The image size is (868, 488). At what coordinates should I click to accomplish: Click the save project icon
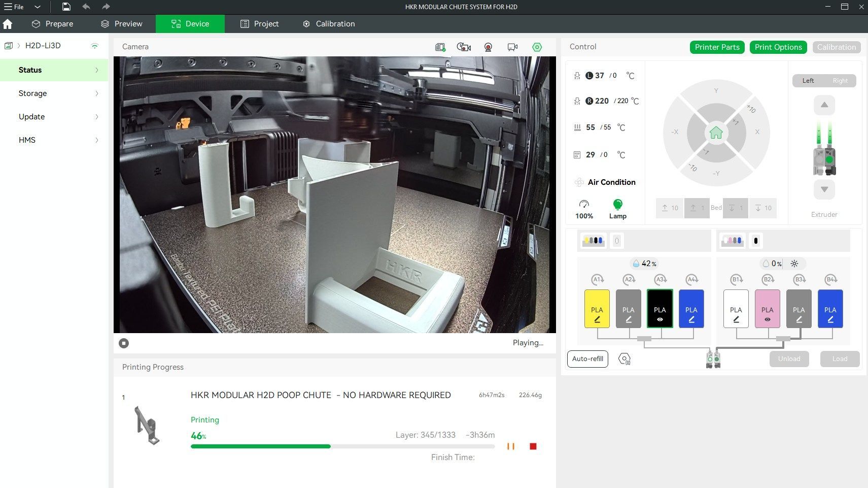pos(66,7)
